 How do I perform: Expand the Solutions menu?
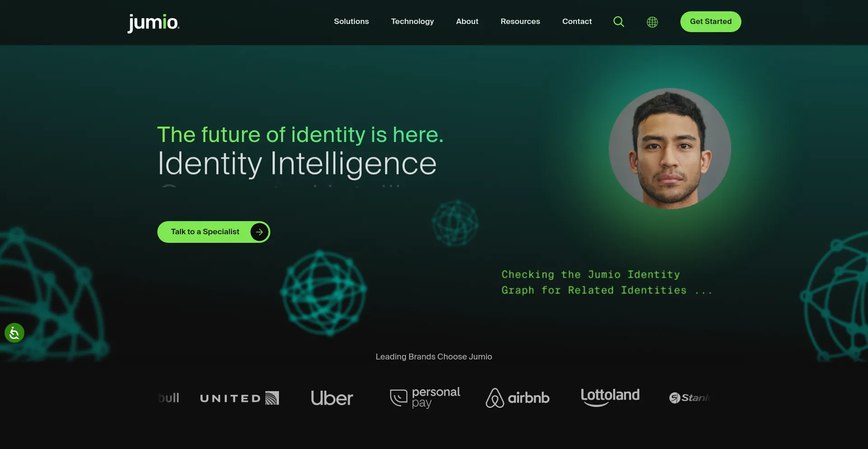click(351, 22)
